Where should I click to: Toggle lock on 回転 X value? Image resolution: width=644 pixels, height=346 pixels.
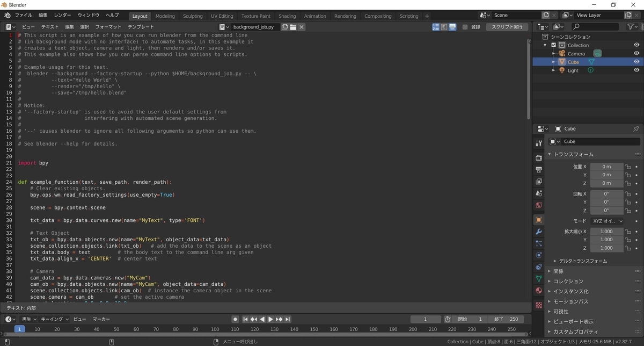pos(627,193)
